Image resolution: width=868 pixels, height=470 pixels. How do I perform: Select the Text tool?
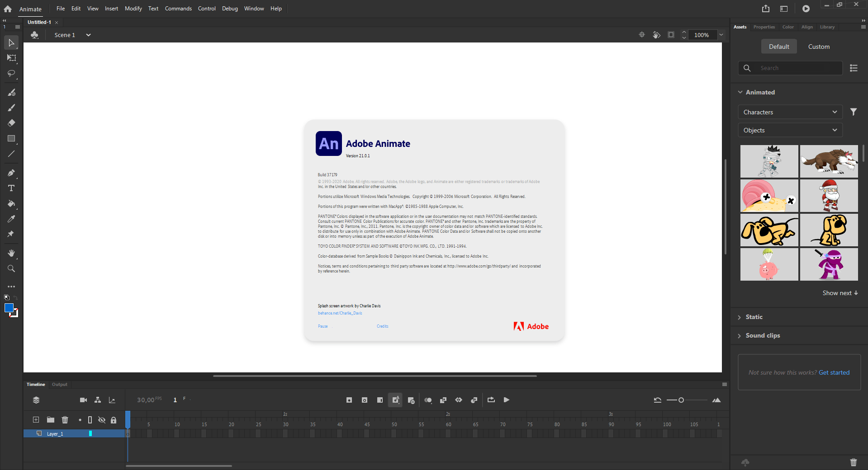click(x=11, y=188)
